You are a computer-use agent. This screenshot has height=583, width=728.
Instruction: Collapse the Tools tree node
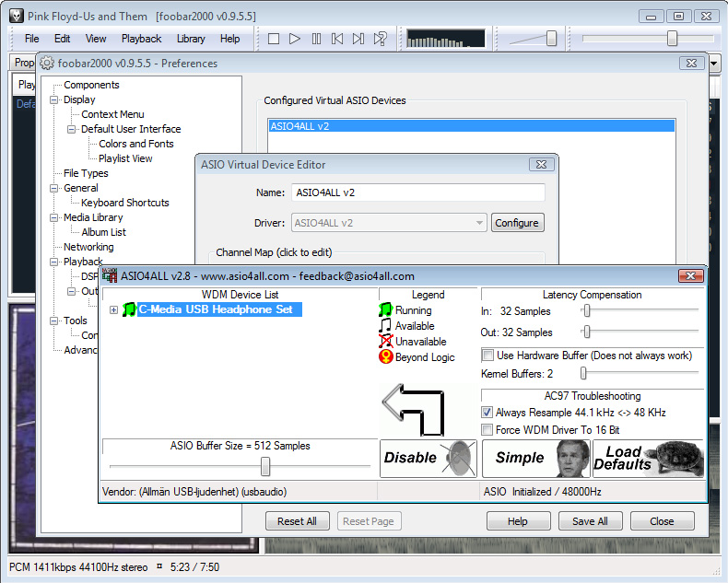53,321
